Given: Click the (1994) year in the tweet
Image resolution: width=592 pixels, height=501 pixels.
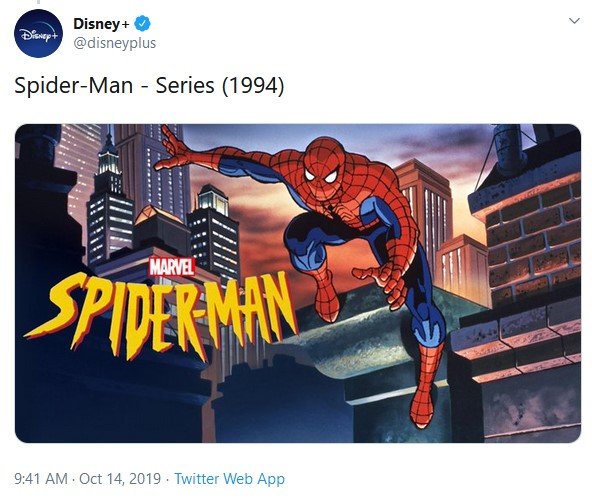Looking at the screenshot, I should pyautogui.click(x=253, y=86).
